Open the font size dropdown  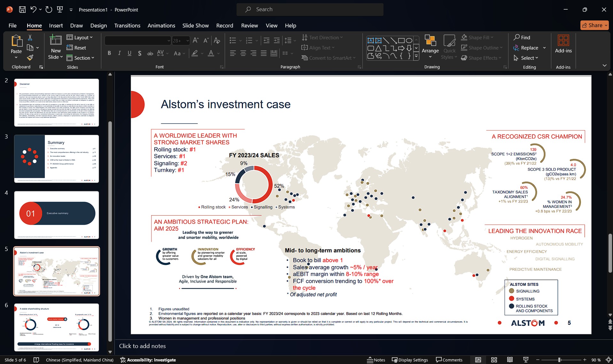click(x=188, y=41)
